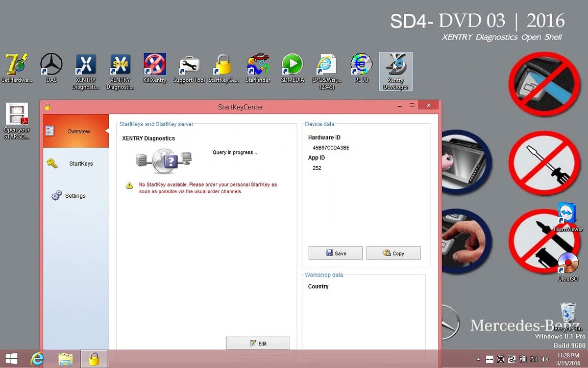
Task: Click the Edit button for workshop data
Action: pyautogui.click(x=258, y=343)
